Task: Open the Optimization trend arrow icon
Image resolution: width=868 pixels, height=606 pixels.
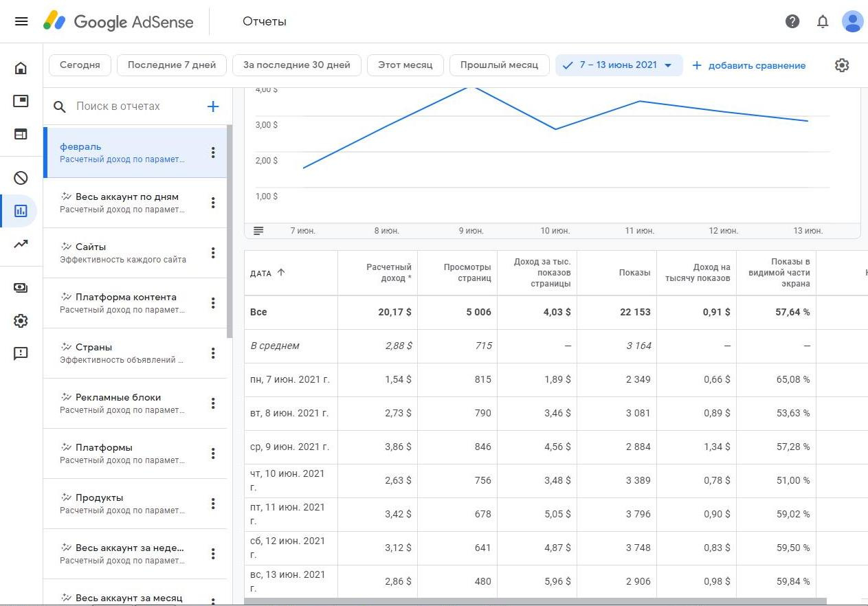Action: pos(21,244)
